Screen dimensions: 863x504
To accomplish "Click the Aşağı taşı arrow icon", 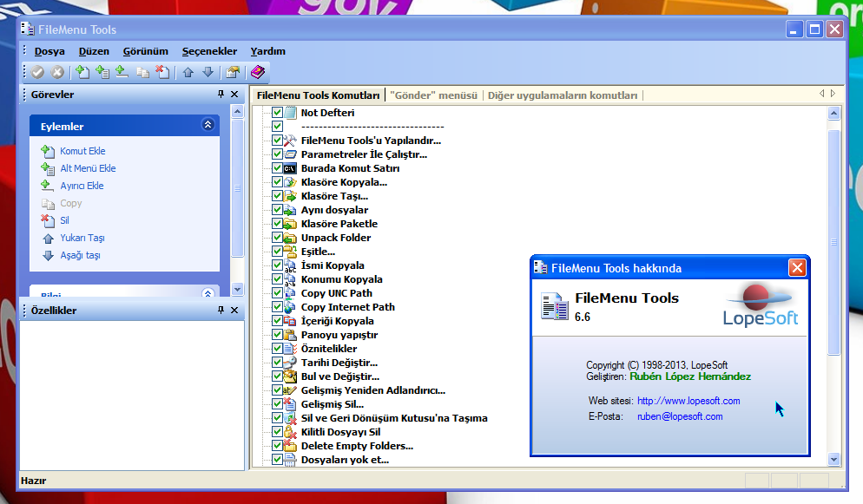I will point(49,256).
